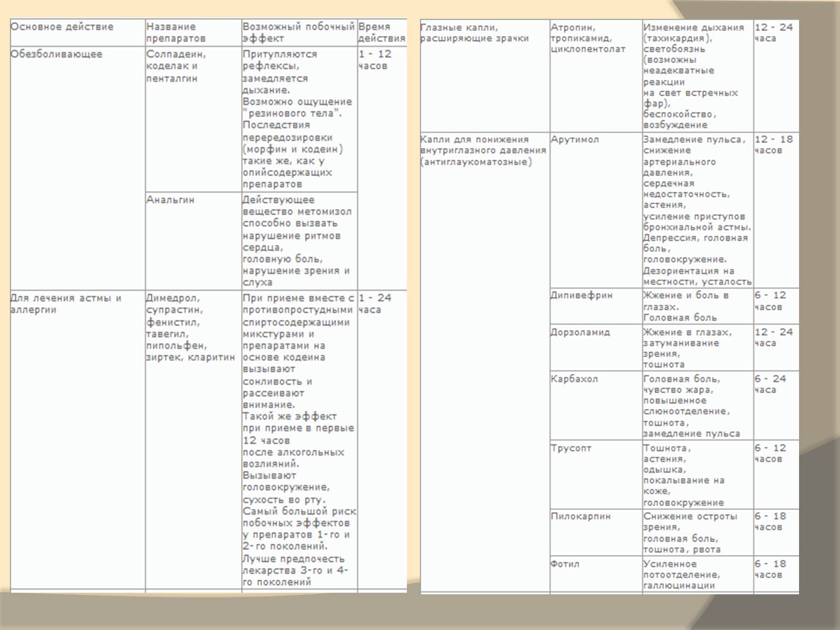Click the 'Жжение и боль в глазах' cell

click(698, 306)
